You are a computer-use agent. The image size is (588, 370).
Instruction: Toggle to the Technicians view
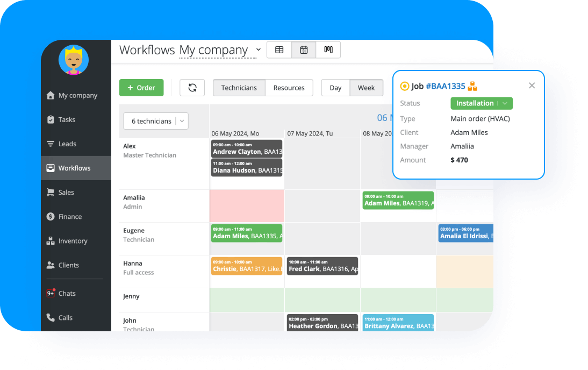point(239,88)
